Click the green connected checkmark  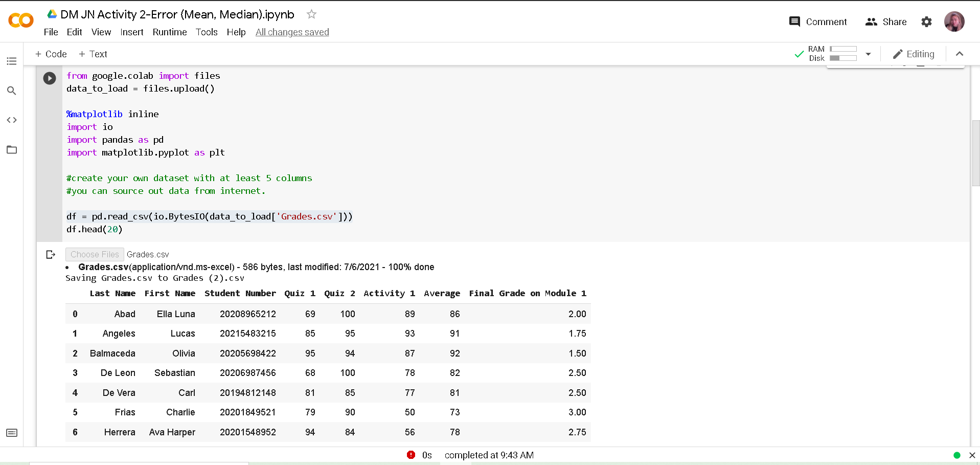point(799,54)
